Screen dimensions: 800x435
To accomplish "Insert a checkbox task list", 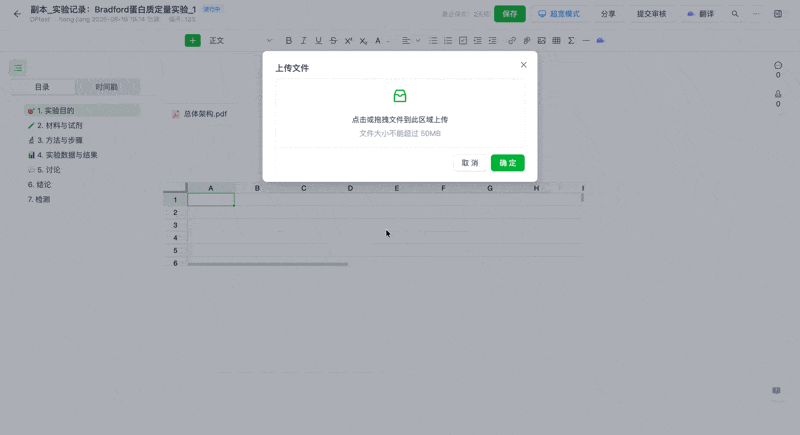I will tap(463, 40).
